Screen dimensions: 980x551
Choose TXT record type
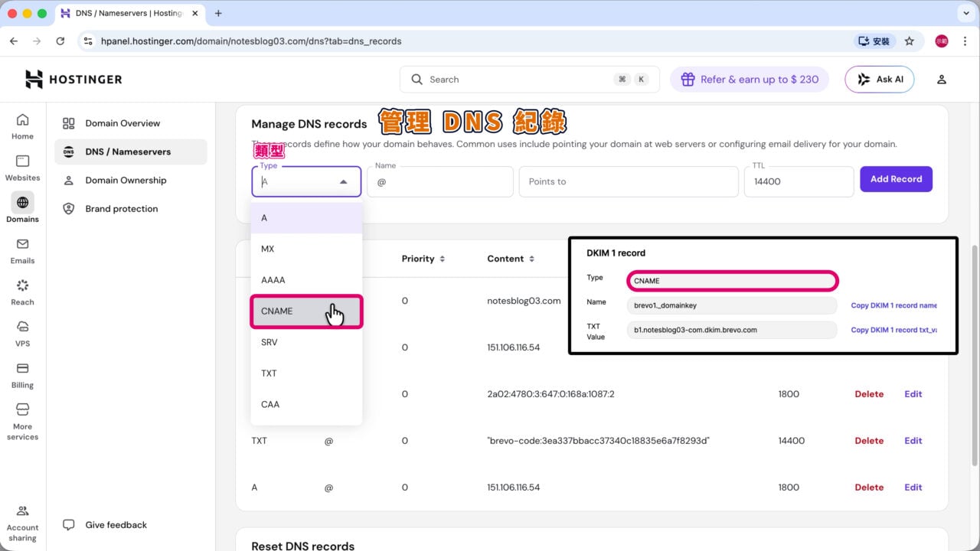[306, 373]
